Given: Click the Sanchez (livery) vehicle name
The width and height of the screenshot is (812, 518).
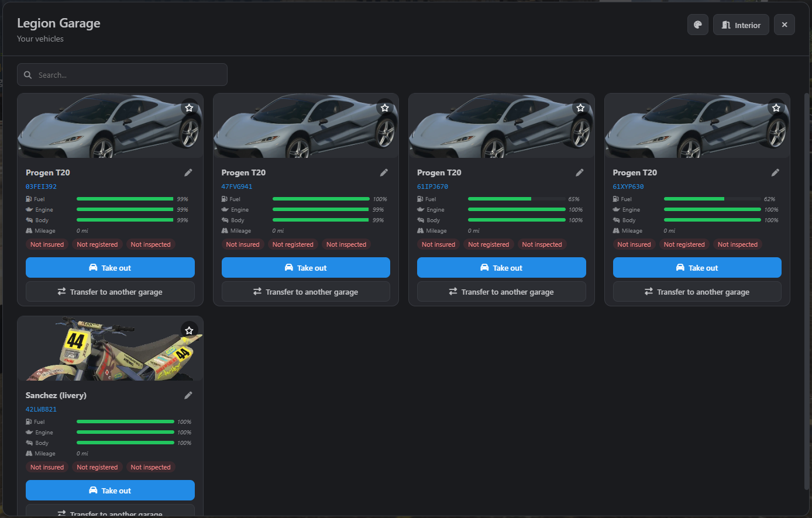Looking at the screenshot, I should (56, 395).
